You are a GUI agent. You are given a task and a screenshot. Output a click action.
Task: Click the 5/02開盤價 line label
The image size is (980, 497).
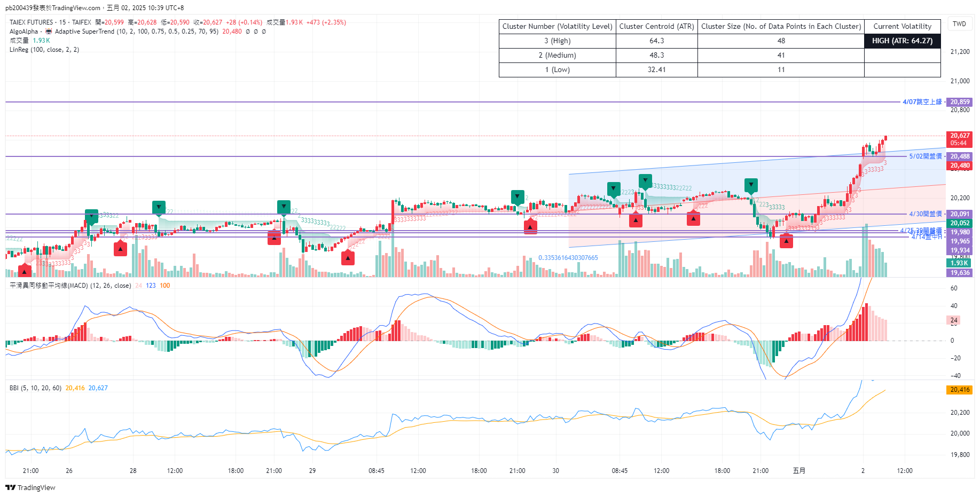[926, 156]
